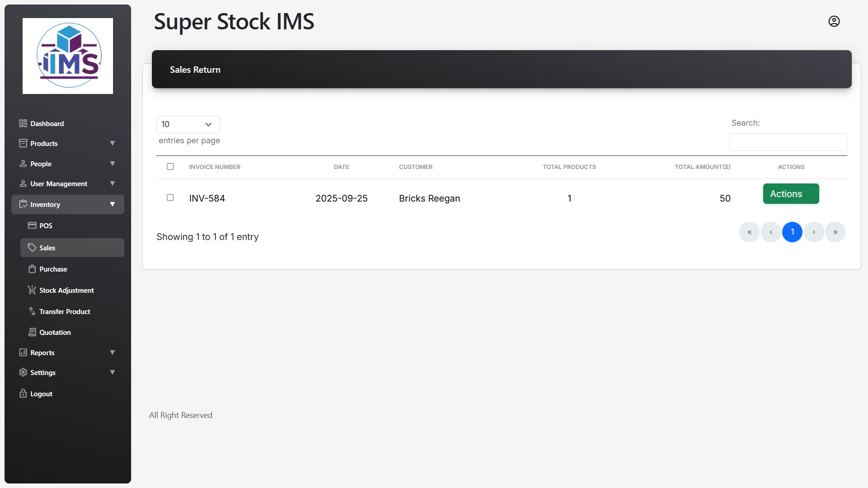Open the Settings sidebar menu
This screenshot has width=868, height=488.
click(43, 372)
